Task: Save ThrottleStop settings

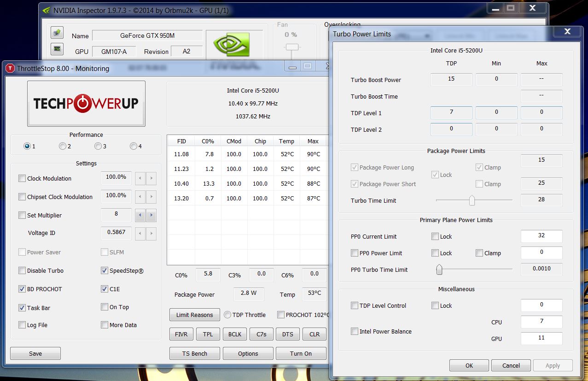Action: (35, 353)
